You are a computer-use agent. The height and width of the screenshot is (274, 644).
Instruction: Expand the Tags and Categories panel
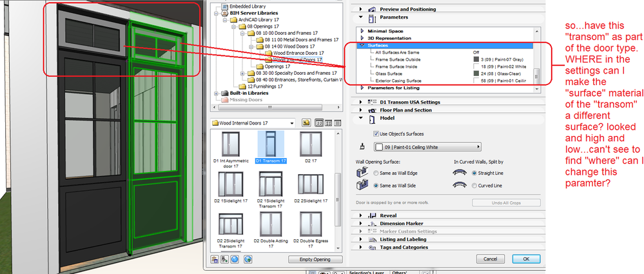(x=360, y=248)
